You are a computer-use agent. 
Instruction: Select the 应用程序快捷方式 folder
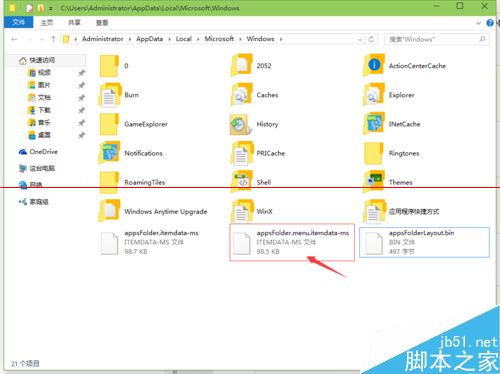(x=401, y=211)
